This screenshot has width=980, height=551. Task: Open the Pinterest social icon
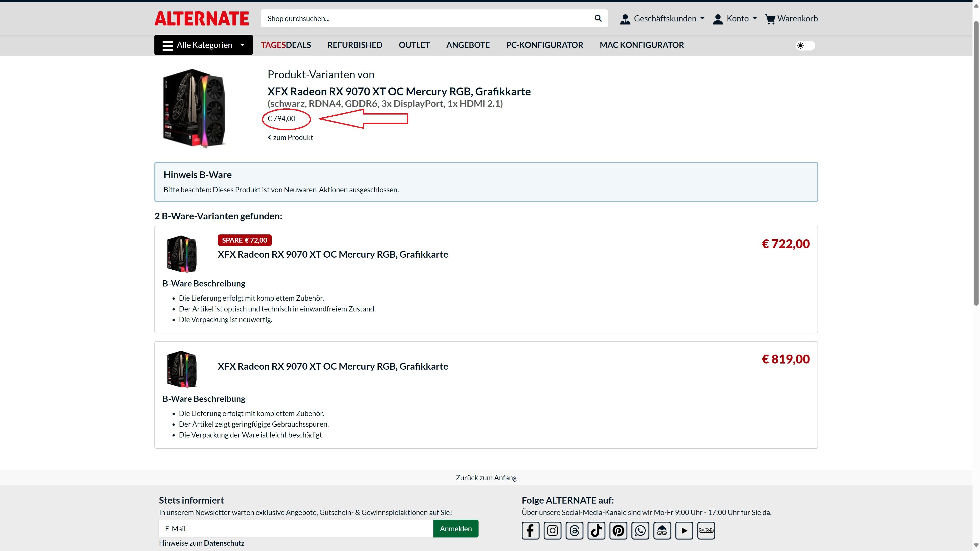pos(618,531)
